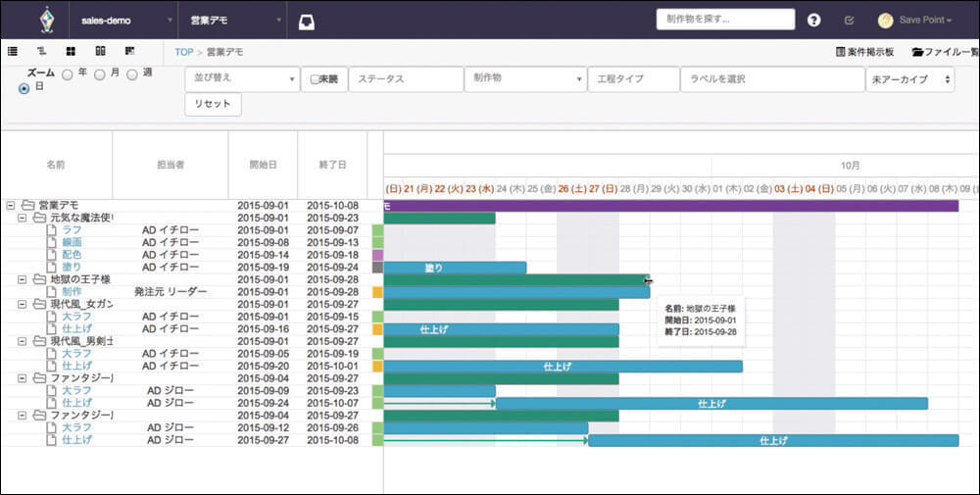Click file icon beside 制作
The image size is (980, 495).
point(53,292)
